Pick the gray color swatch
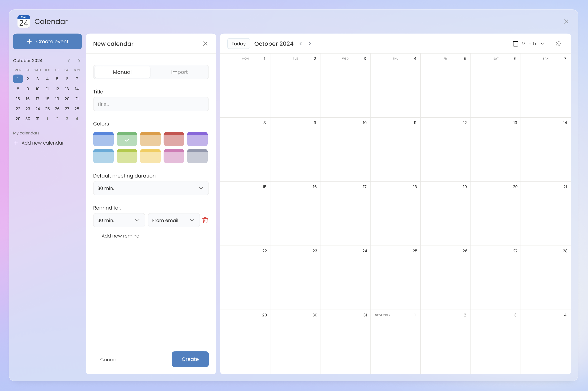 [x=197, y=156]
